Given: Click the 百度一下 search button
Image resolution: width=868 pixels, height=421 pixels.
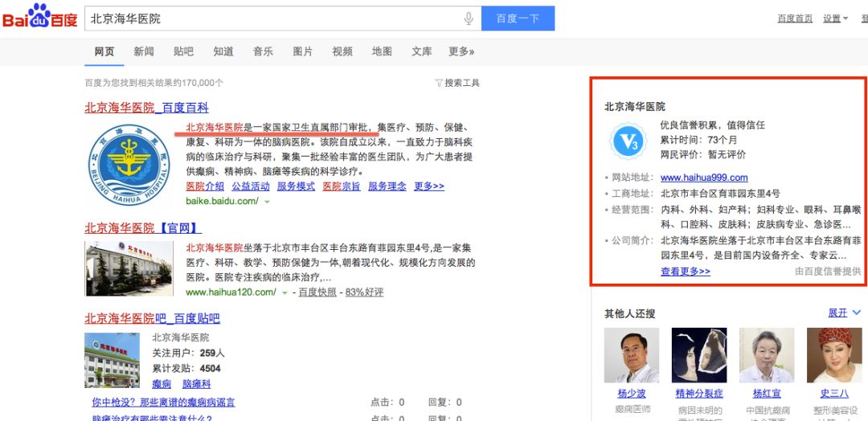Looking at the screenshot, I should click(x=518, y=18).
